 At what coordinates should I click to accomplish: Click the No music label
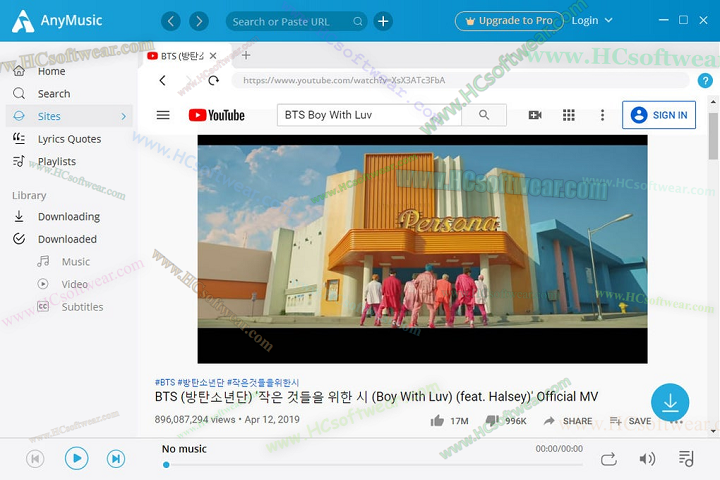point(184,449)
